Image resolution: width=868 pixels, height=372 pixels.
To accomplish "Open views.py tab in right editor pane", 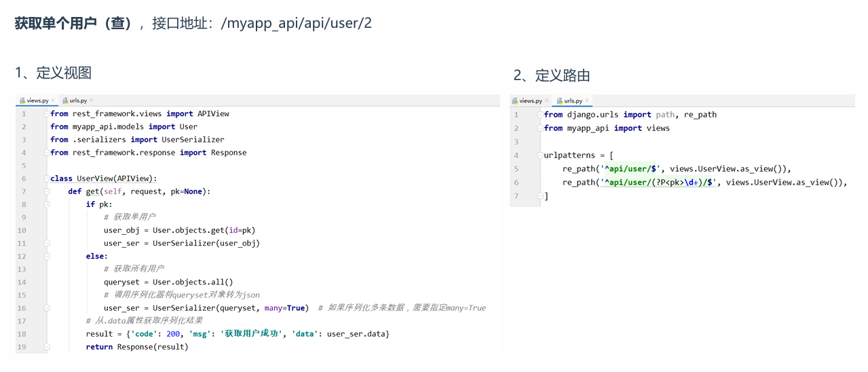I will click(x=530, y=101).
